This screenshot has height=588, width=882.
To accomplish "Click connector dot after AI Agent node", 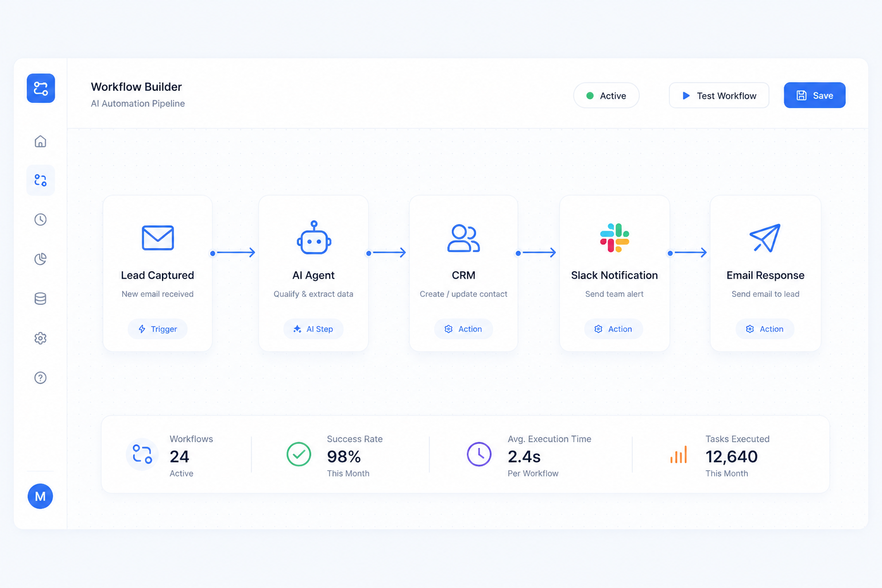I will coord(369,253).
